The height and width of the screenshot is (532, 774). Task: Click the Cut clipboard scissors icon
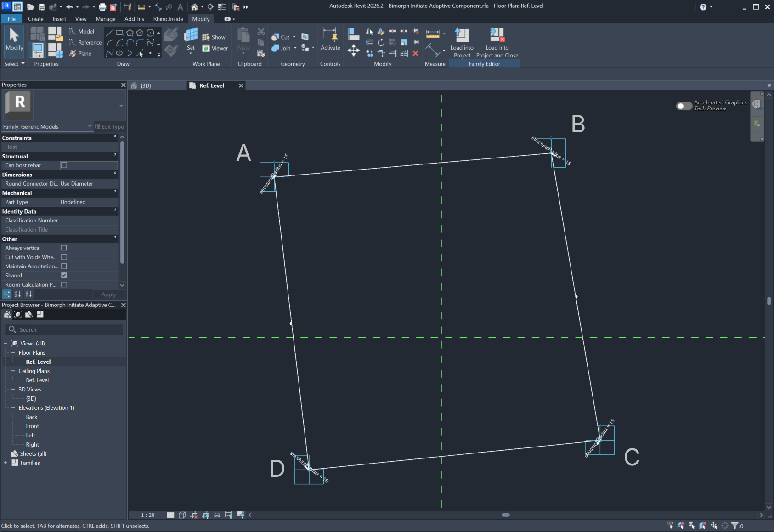pyautogui.click(x=261, y=32)
